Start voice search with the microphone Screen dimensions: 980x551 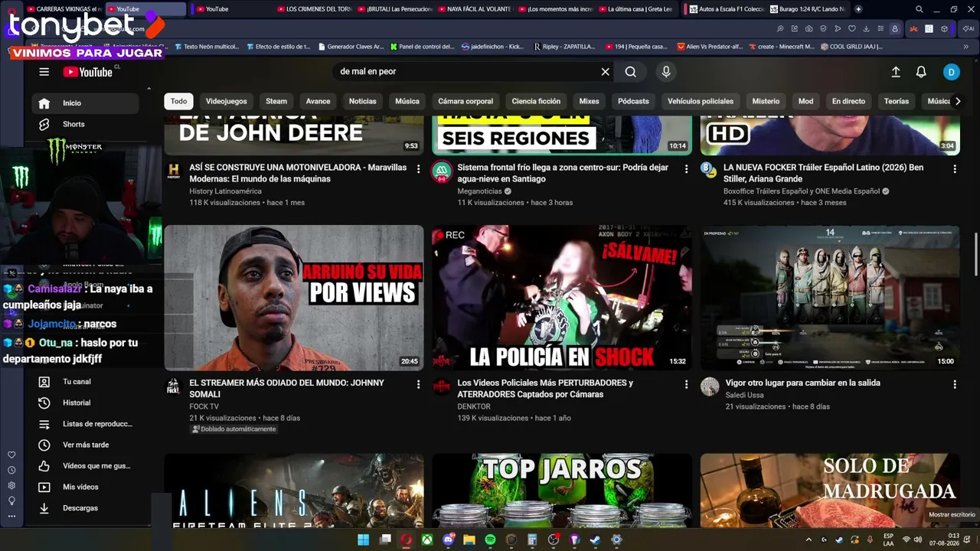(x=666, y=72)
